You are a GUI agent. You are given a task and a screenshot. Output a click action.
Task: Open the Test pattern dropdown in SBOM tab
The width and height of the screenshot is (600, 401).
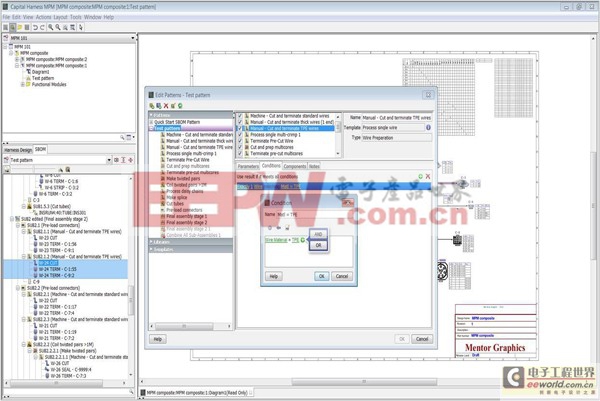(109, 160)
